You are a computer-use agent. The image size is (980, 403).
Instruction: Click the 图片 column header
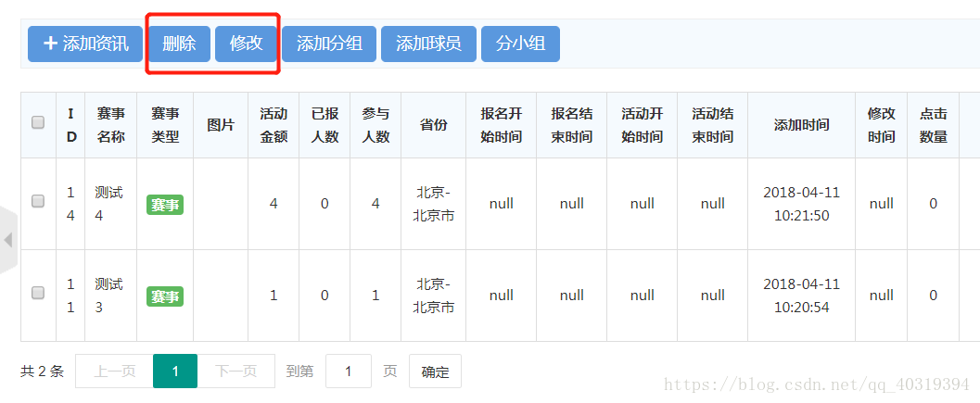click(x=221, y=125)
